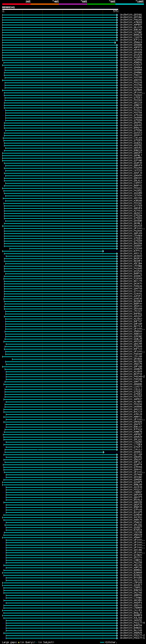Select the UniRef100_Q948K2 label
This screenshot has height=644, width=146.
click(131, 452)
